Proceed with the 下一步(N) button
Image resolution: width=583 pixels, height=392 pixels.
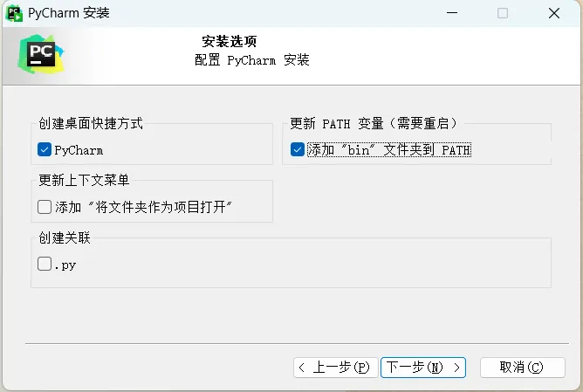(x=423, y=367)
